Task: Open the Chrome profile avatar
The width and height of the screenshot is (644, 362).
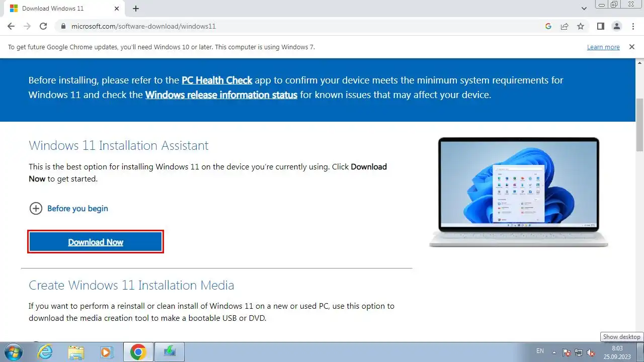Action: click(x=617, y=26)
